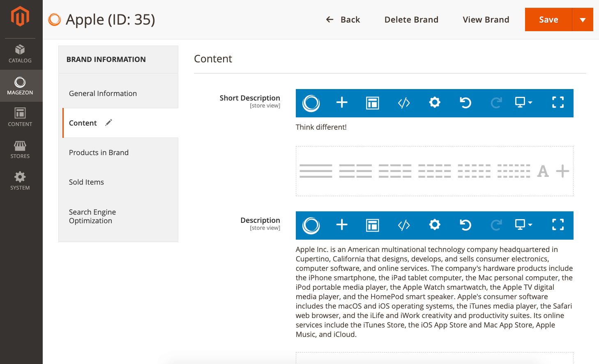Save the Apple brand
The image size is (599, 364).
pyautogui.click(x=548, y=20)
